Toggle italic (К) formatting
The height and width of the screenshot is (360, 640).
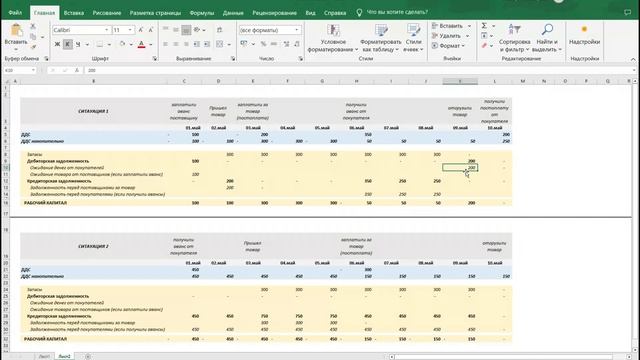[67, 44]
